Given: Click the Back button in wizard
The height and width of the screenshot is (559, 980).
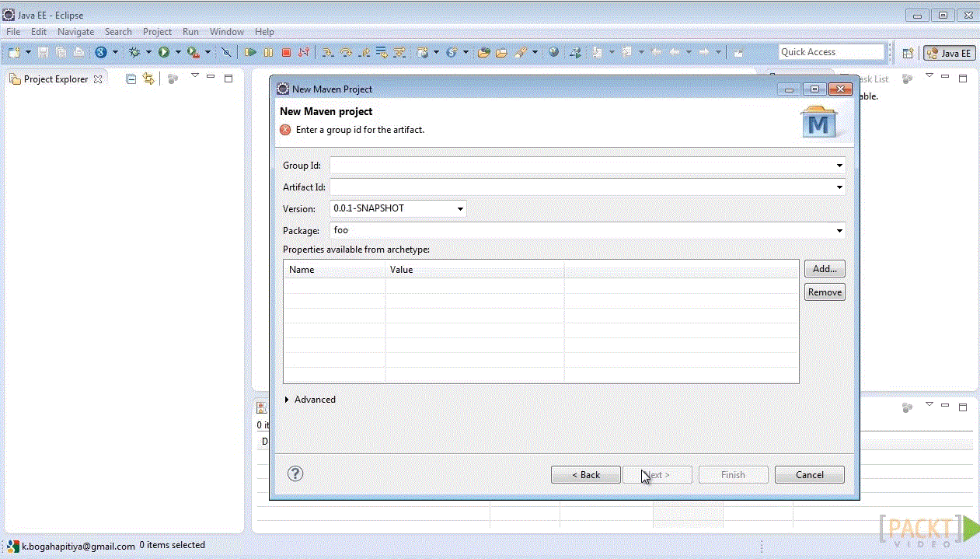Looking at the screenshot, I should 586,475.
